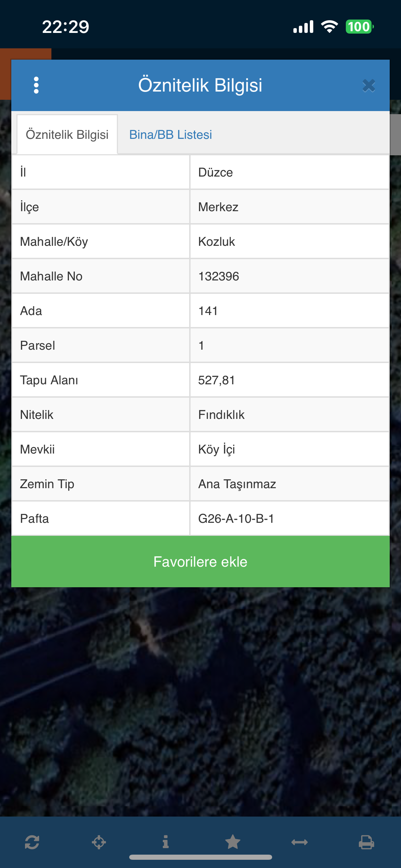Close the Öznitelik Bilgisi dialog

(x=369, y=85)
